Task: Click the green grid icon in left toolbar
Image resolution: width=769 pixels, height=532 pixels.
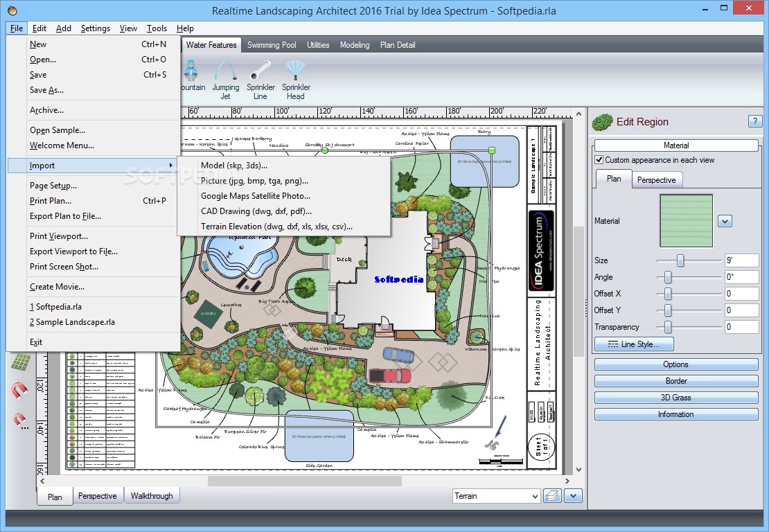Action: (x=20, y=362)
